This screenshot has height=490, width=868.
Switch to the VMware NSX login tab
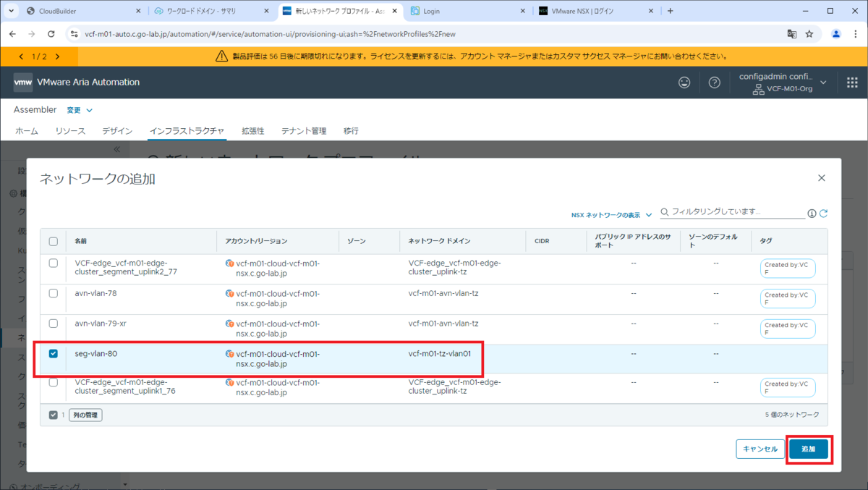click(x=596, y=12)
